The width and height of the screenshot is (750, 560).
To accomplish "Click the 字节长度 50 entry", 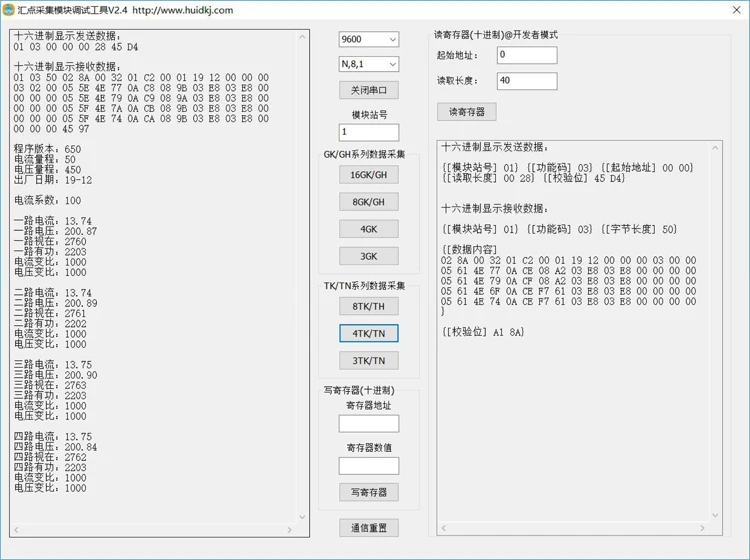I will coord(639,229).
